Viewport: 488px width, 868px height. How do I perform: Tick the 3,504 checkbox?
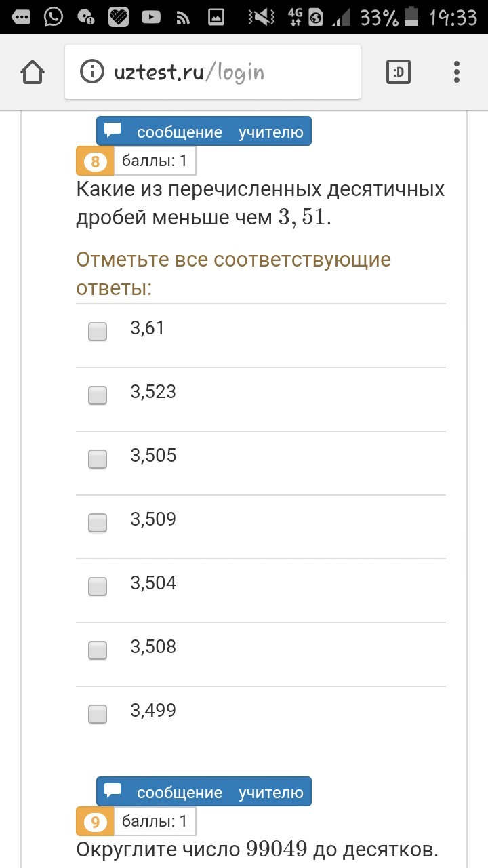pos(98,587)
